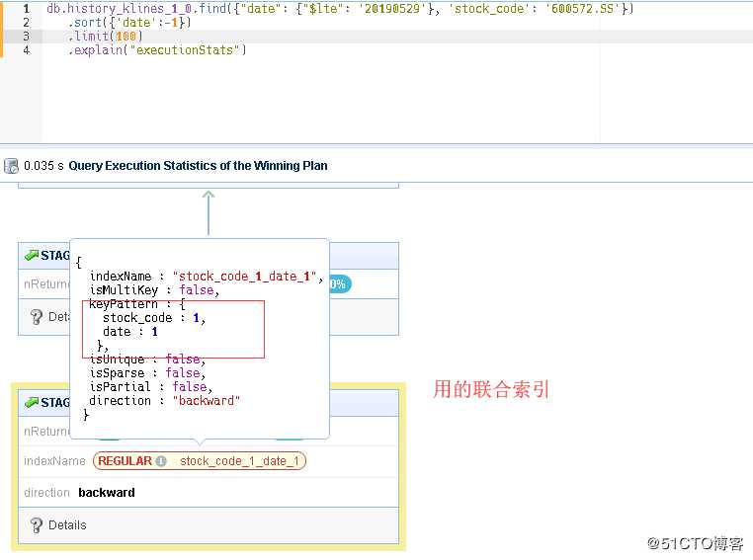Click the question mark icon in the upper stage Details row
The height and width of the screenshot is (560, 753).
[x=36, y=317]
